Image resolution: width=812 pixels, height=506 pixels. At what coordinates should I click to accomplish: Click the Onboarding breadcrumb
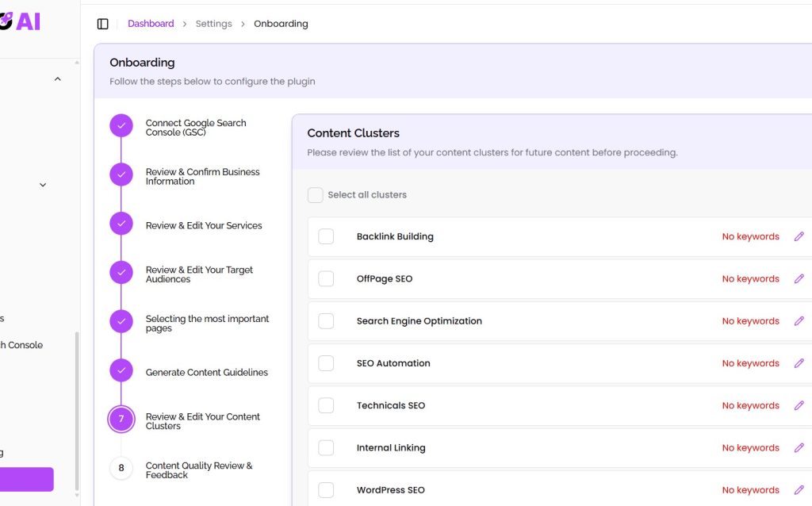tap(281, 24)
